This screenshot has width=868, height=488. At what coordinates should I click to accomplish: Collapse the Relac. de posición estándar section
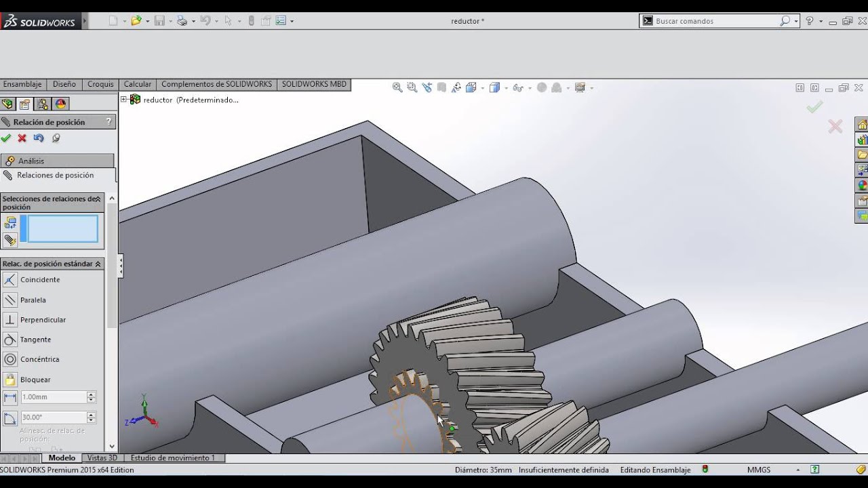(x=98, y=264)
